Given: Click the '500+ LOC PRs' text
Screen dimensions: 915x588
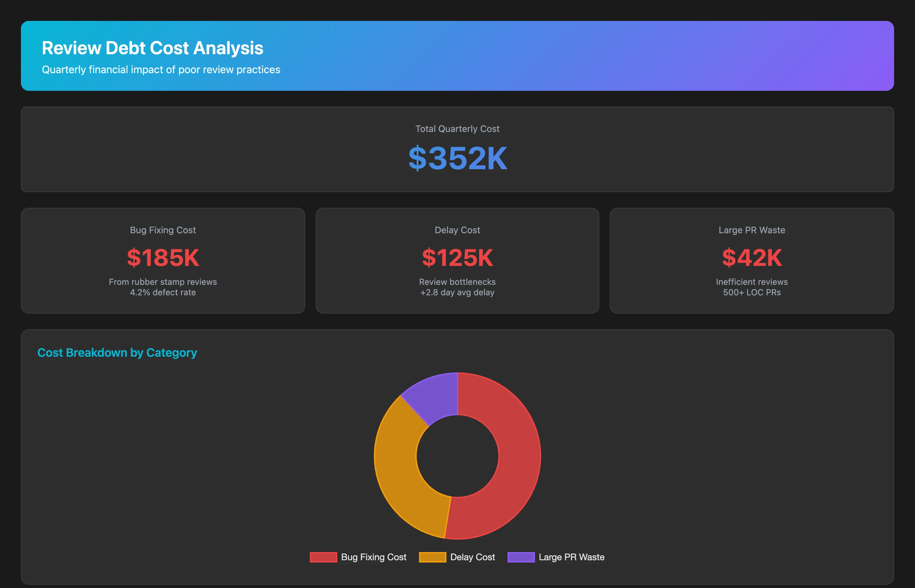Looking at the screenshot, I should 752,292.
